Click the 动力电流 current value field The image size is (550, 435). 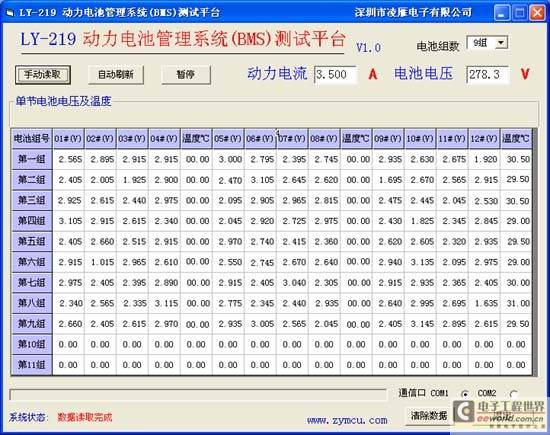coord(335,74)
